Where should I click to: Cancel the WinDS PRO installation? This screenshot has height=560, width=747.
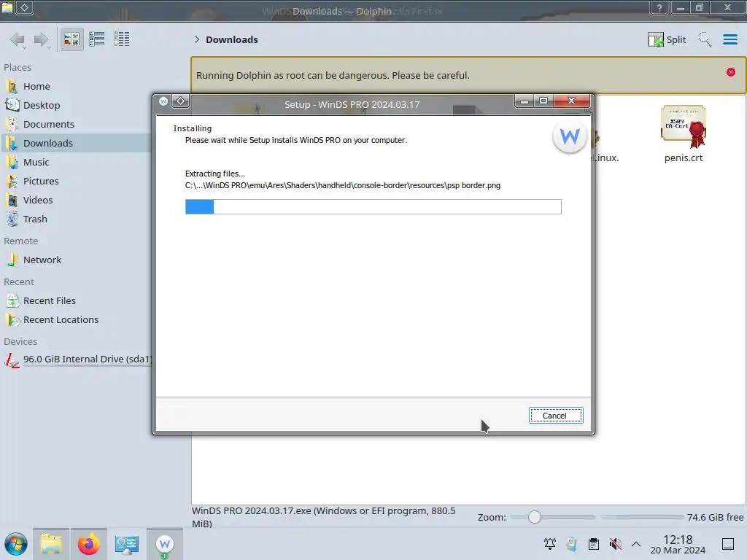(555, 415)
